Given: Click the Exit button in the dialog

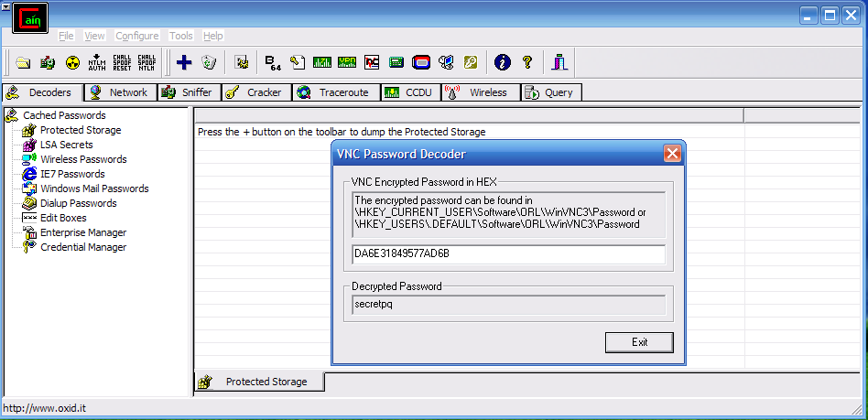Looking at the screenshot, I should [639, 342].
